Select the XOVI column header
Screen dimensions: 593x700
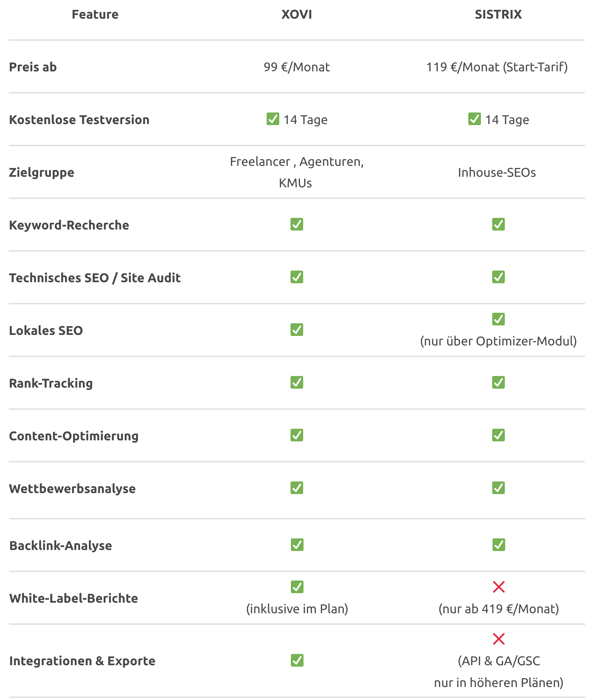(296, 14)
